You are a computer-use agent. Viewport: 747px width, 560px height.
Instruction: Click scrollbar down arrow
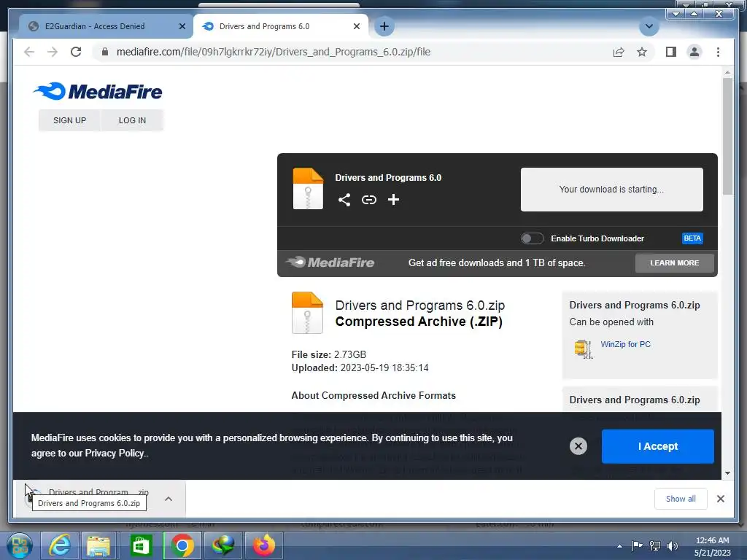[727, 472]
